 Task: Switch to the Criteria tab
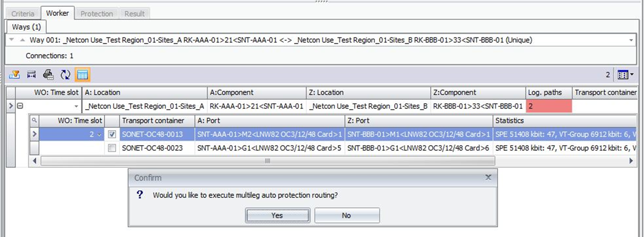[23, 14]
